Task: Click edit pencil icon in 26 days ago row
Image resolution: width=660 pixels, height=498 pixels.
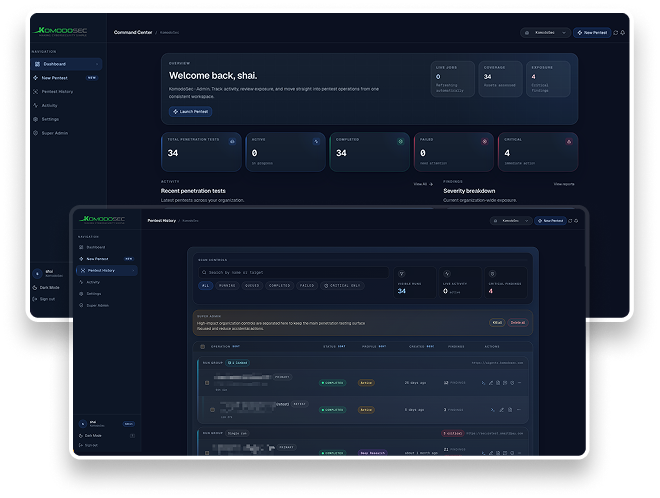Action: point(490,383)
